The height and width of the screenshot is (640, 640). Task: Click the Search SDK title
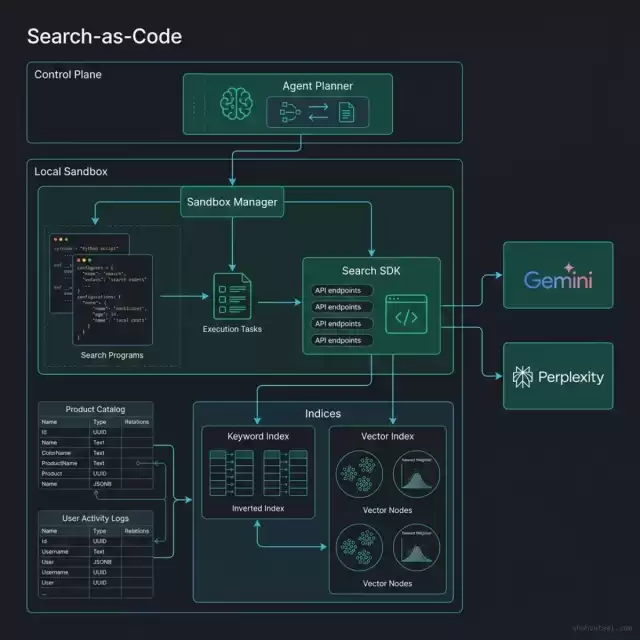click(371, 271)
